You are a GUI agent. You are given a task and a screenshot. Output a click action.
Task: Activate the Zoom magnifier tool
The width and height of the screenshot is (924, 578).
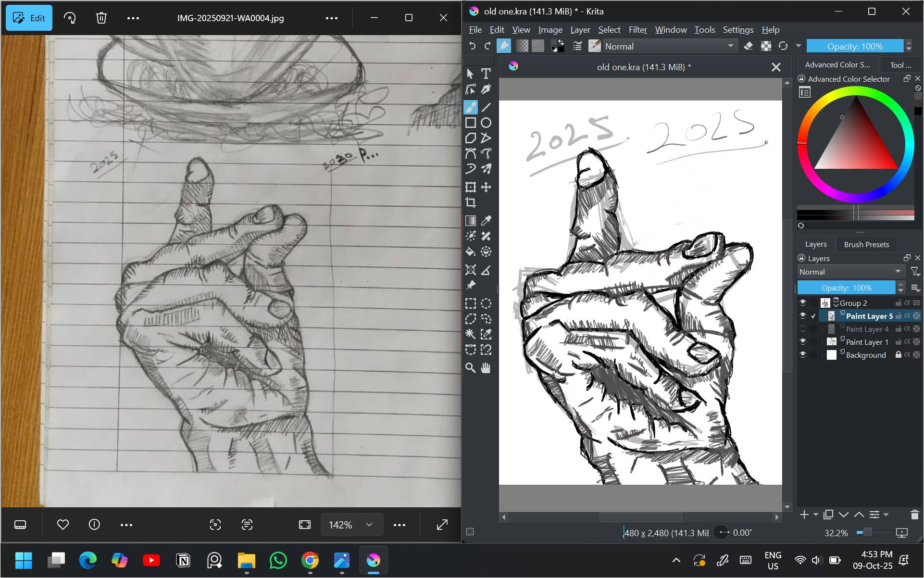click(x=471, y=368)
